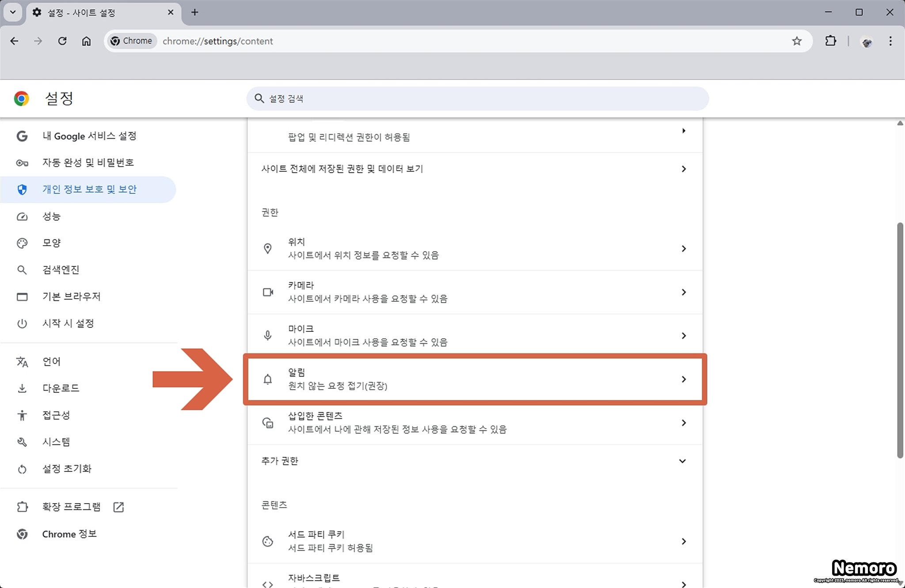
Task: Click the profile avatar icon
Action: tap(867, 42)
